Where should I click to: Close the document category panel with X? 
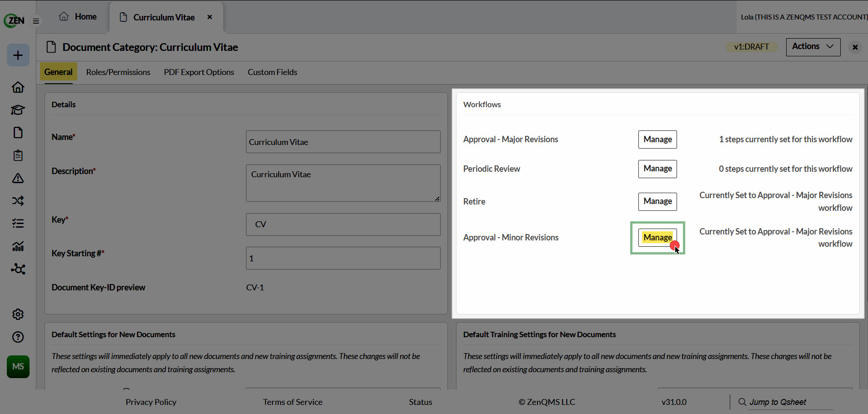tap(855, 47)
